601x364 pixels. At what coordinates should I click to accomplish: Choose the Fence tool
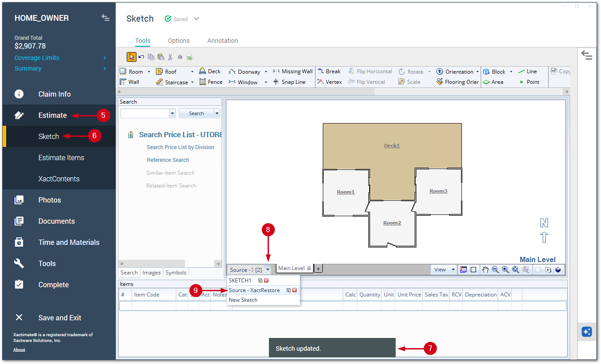tap(211, 82)
